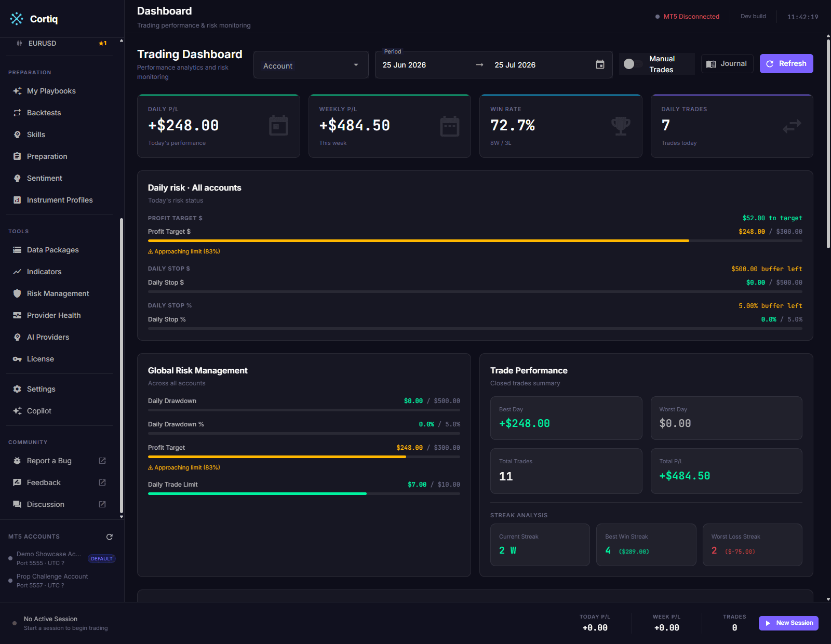
Task: Click the sidebar scroll down arrow
Action: 122,517
